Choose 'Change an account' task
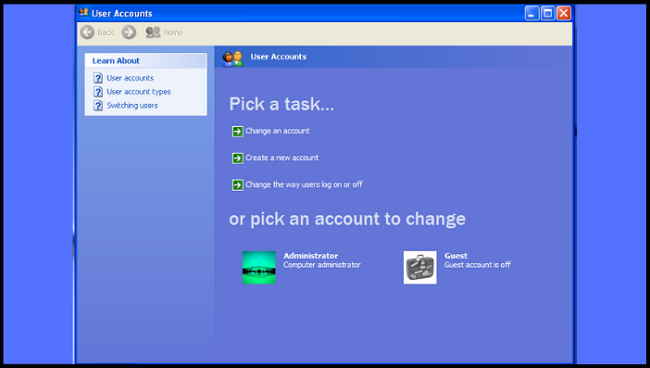Viewport: 650px width, 368px height. click(x=277, y=131)
